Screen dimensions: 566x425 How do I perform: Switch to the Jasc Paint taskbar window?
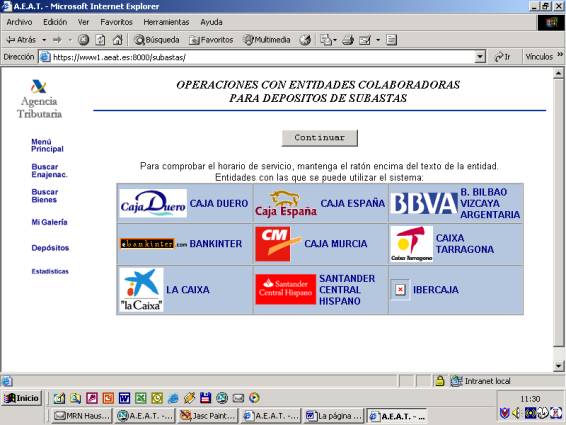pos(207,416)
